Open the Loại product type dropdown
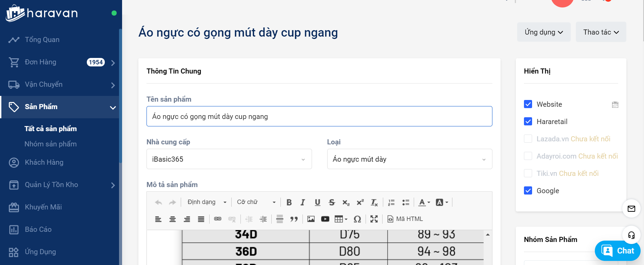This screenshot has height=265, width=644. pyautogui.click(x=409, y=159)
